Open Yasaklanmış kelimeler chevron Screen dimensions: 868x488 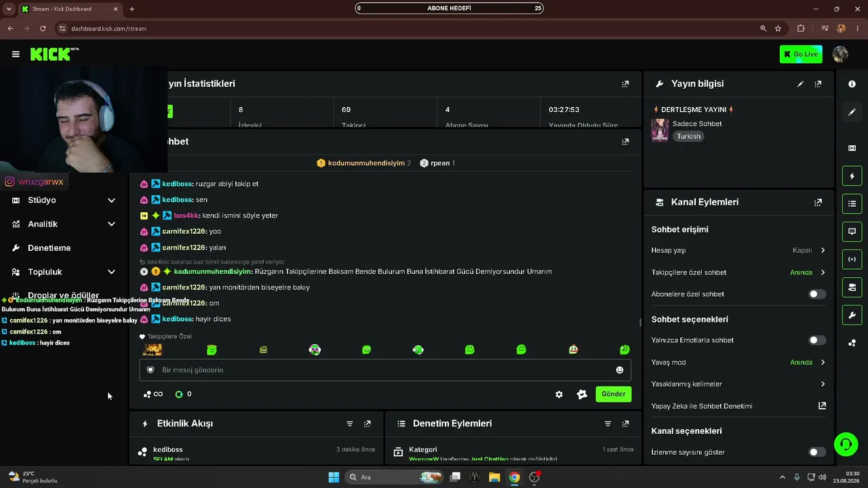(823, 384)
